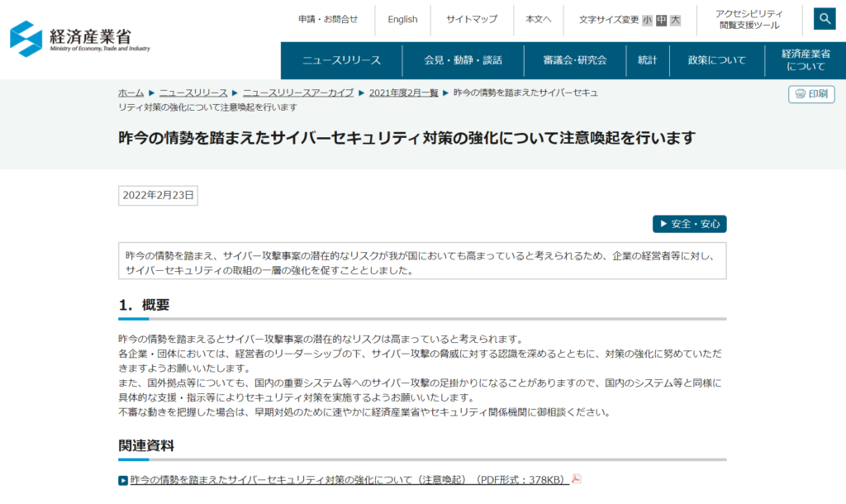
Task: Open the ニュースリリース navigation menu
Action: [341, 60]
